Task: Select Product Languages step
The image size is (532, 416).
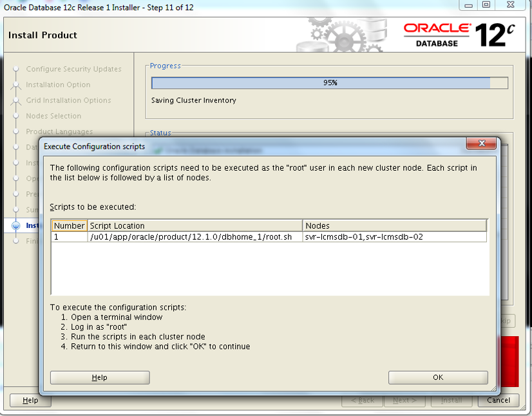Action: 59,131
